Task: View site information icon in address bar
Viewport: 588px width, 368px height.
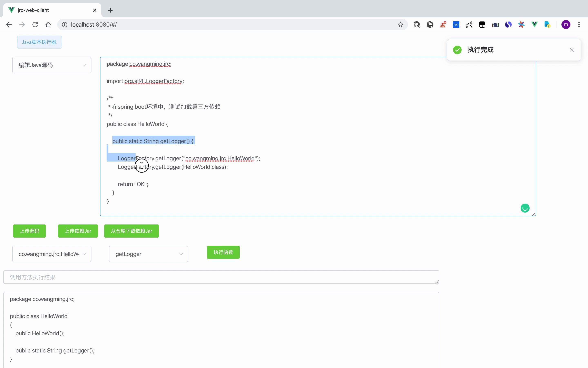Action: pos(65,25)
